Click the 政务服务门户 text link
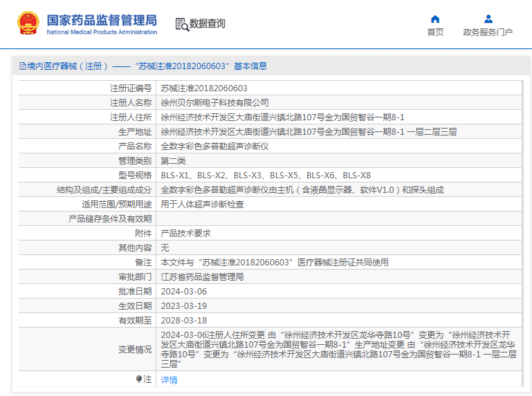 (488, 32)
